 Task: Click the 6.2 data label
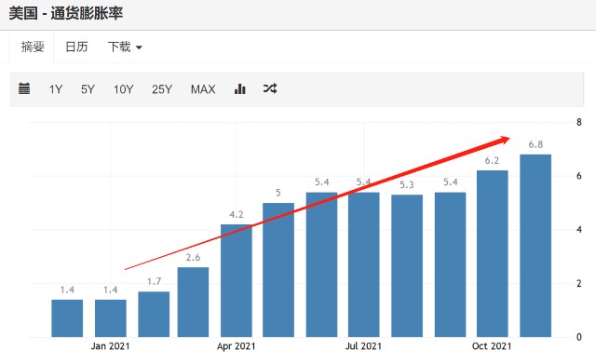[492, 160]
